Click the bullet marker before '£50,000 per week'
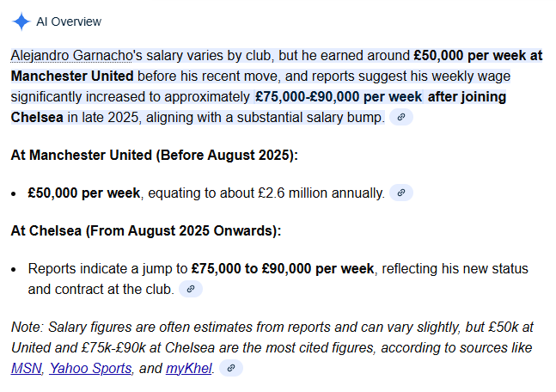This screenshot has width=556, height=392. (x=14, y=193)
